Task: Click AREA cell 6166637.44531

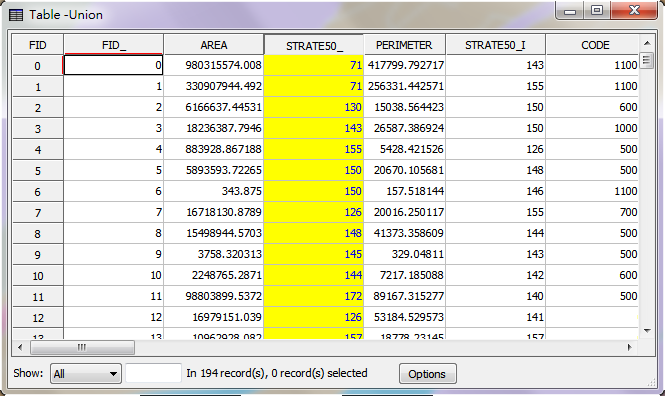Action: pyautogui.click(x=214, y=107)
